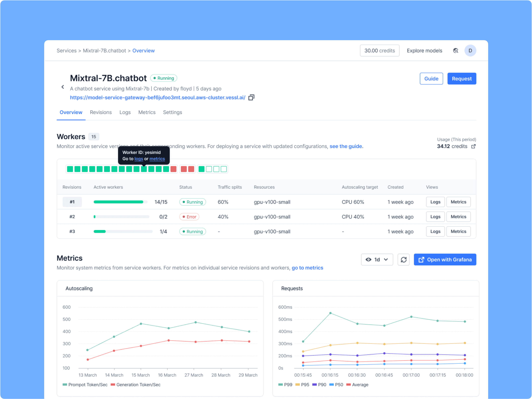Click the refresh icon beside metrics time selector
Viewport: 532px width, 399px height.
click(x=404, y=260)
